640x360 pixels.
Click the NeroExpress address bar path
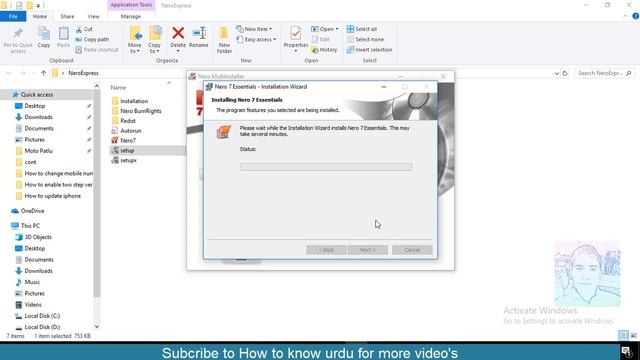[x=83, y=73]
